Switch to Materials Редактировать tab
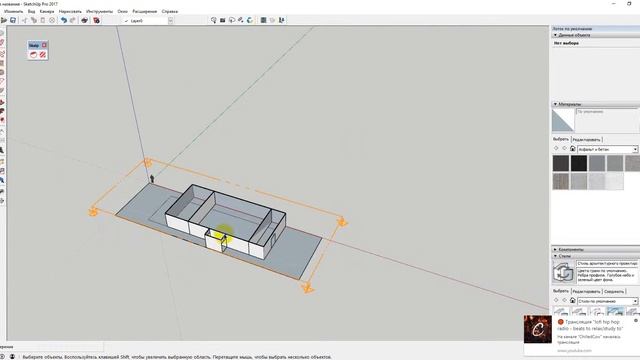Image resolution: width=640 pixels, height=360 pixels. 587,140
